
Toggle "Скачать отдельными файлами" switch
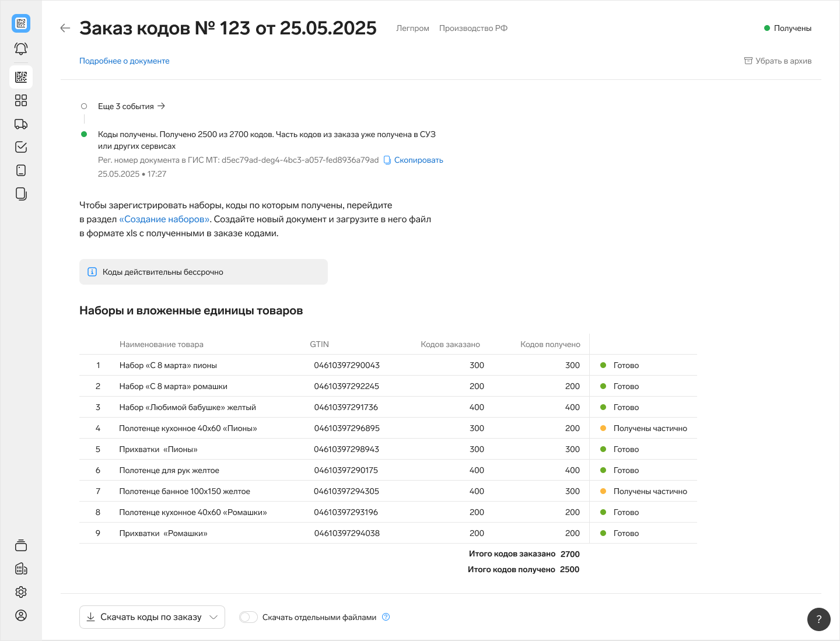pyautogui.click(x=249, y=617)
